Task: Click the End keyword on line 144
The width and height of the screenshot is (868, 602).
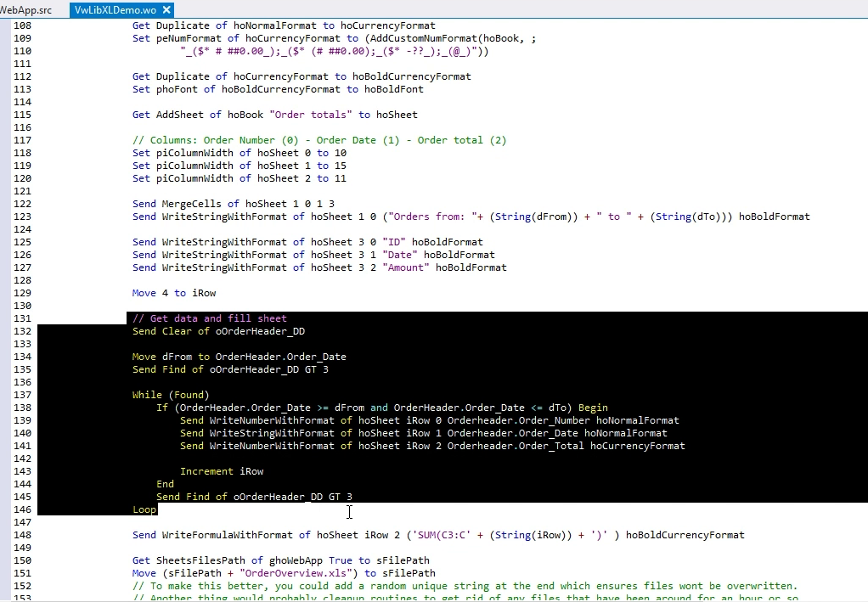Action: (165, 484)
